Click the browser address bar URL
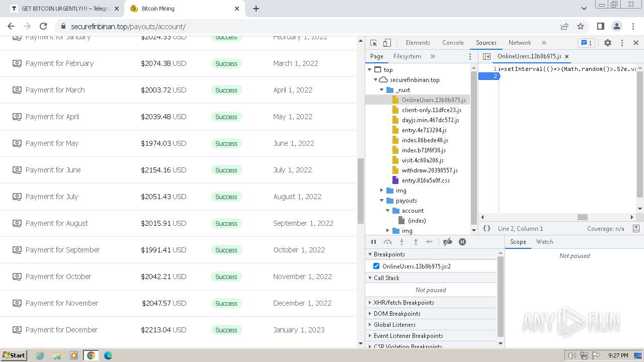The image size is (644, 362). click(128, 27)
